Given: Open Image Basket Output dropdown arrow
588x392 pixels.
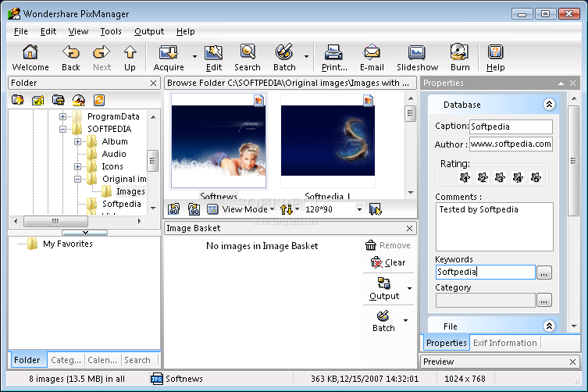Looking at the screenshot, I should point(409,288).
